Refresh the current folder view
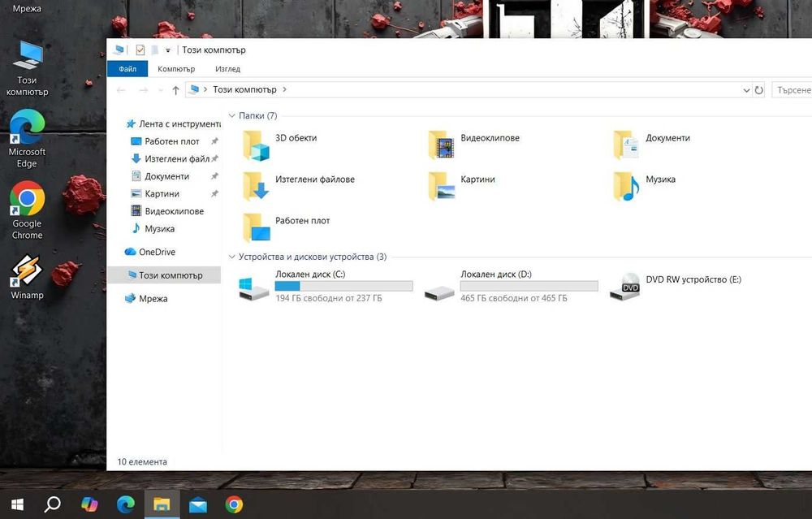Viewport: 812px width, 519px height. 758,90
